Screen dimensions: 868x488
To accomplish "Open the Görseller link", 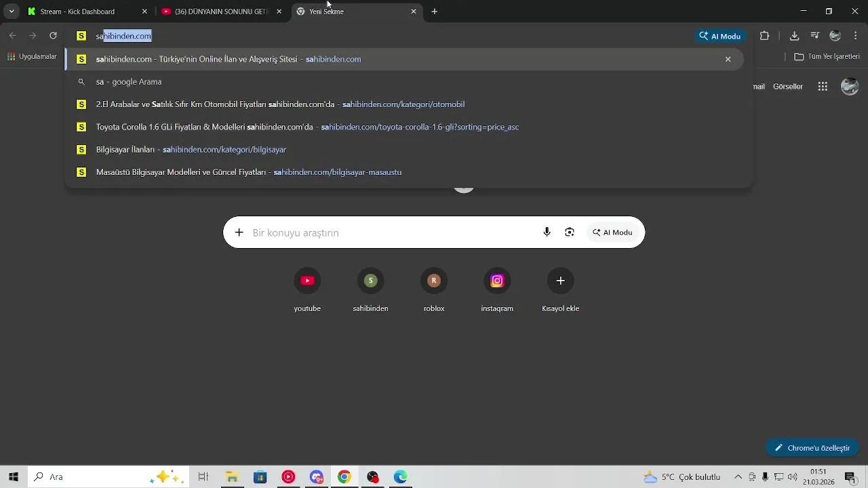I will click(788, 86).
